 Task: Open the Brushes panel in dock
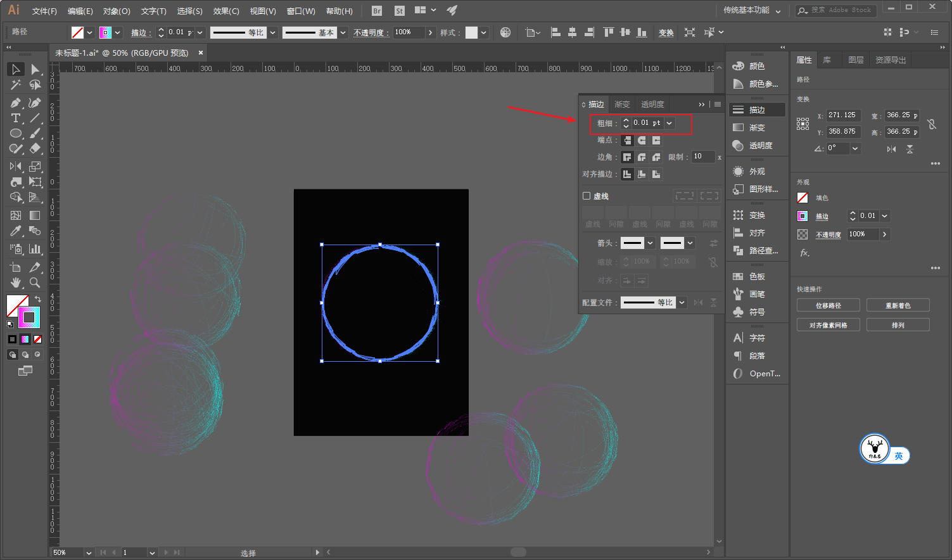[757, 294]
